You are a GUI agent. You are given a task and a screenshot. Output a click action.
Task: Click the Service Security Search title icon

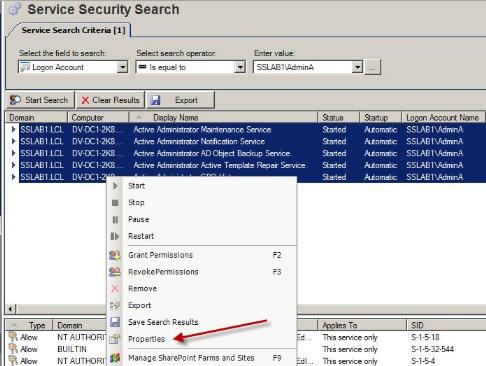[x=15, y=9]
